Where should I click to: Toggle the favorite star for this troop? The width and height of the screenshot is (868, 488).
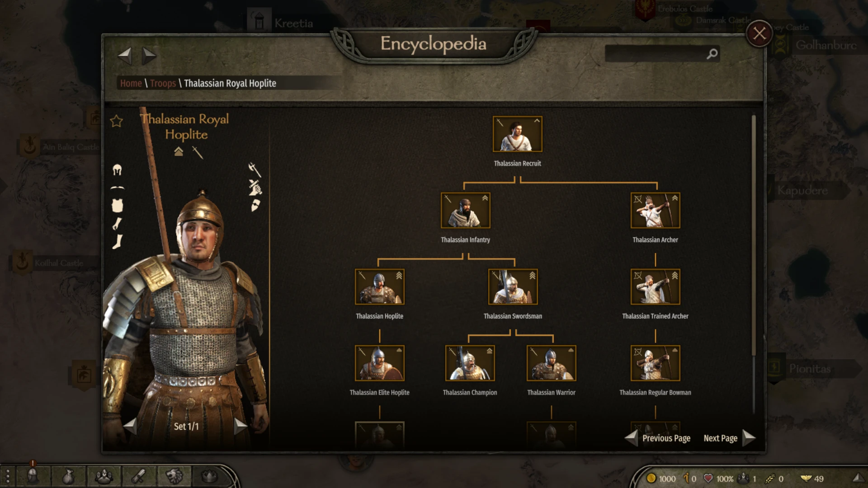pyautogui.click(x=117, y=121)
